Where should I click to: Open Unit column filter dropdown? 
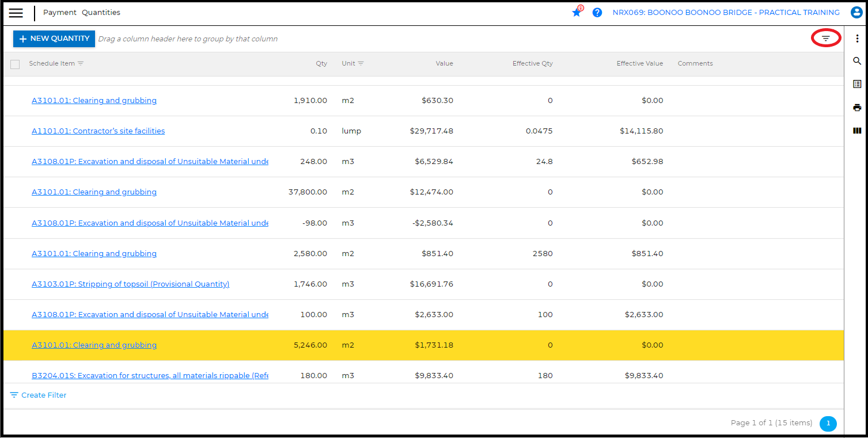coord(361,64)
